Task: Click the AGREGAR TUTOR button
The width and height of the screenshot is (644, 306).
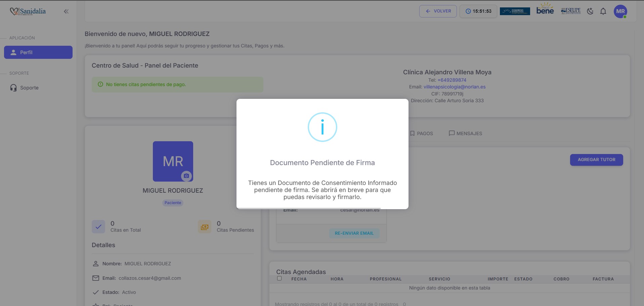Action: (x=596, y=160)
